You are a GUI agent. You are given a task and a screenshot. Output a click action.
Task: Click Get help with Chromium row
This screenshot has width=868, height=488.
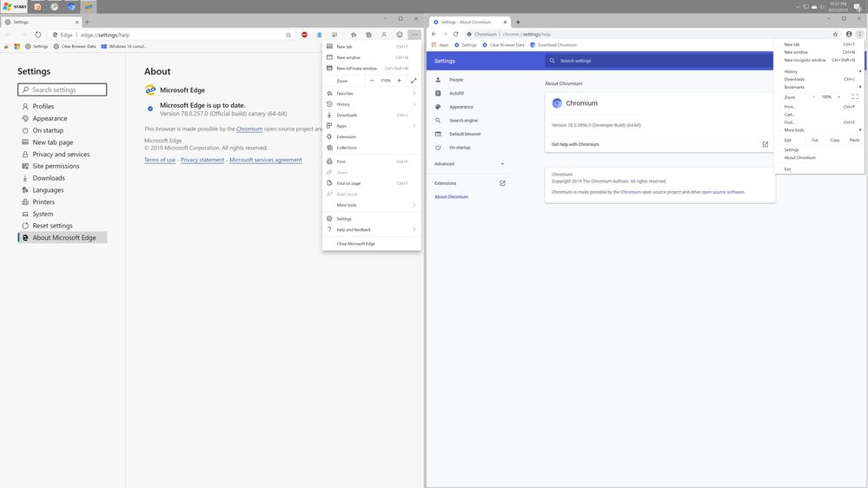tap(659, 144)
